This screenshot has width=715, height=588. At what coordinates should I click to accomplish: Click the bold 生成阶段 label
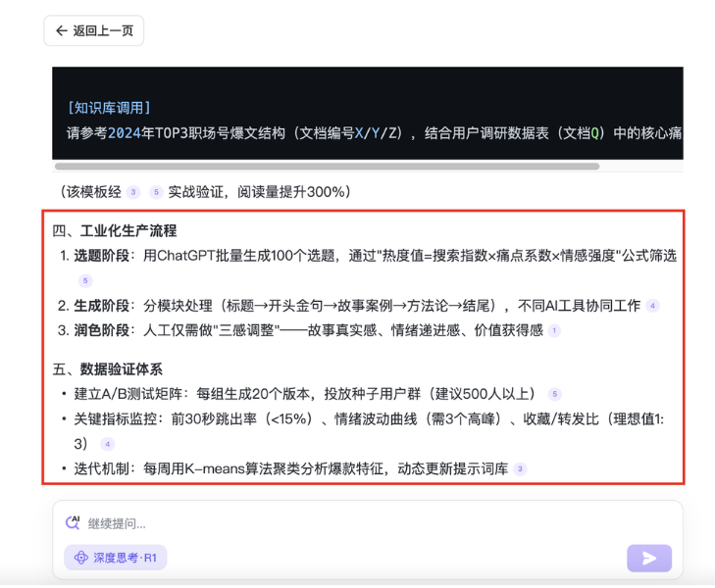pyautogui.click(x=102, y=305)
